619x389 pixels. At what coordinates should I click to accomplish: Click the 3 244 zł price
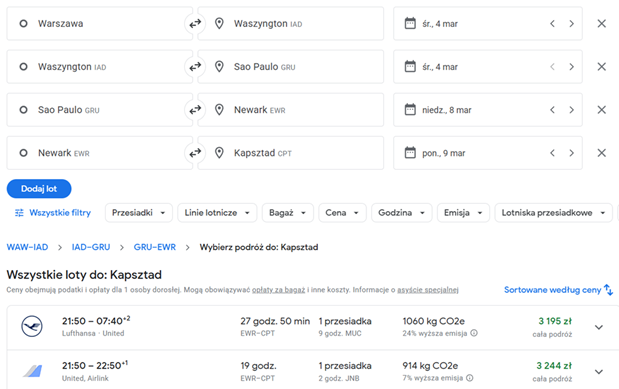pyautogui.click(x=554, y=366)
